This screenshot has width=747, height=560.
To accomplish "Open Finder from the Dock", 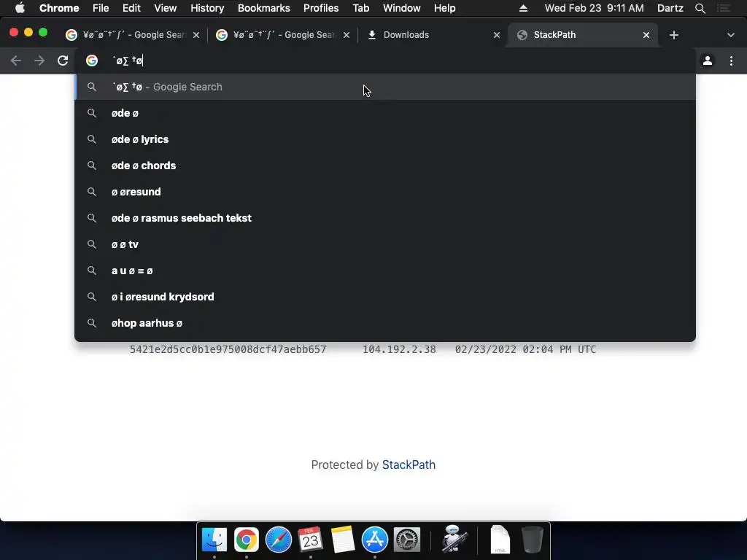I will (214, 540).
